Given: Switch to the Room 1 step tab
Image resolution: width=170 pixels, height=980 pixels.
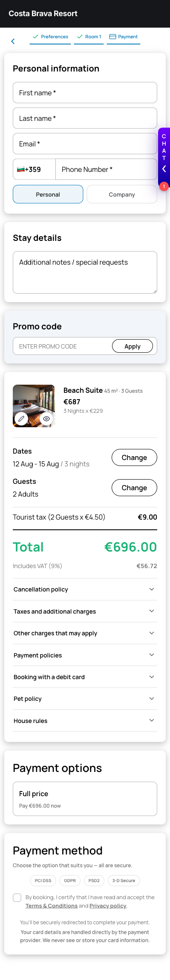Looking at the screenshot, I should coord(89,37).
